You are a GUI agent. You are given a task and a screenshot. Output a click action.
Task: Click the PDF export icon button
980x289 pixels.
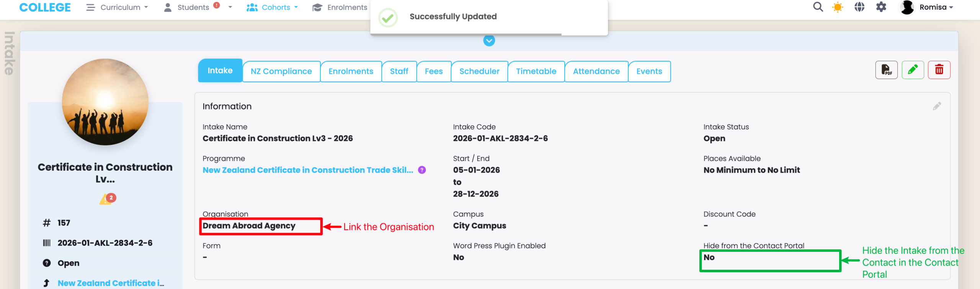pos(886,70)
